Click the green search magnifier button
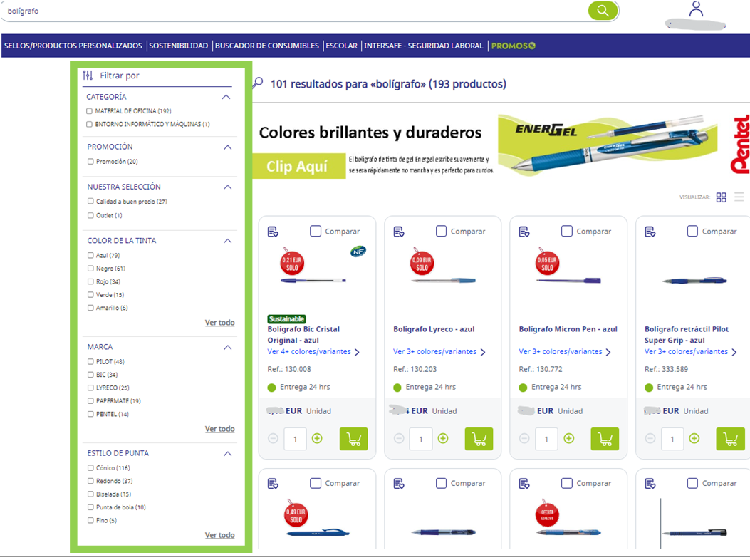This screenshot has width=750, height=560. [x=603, y=11]
